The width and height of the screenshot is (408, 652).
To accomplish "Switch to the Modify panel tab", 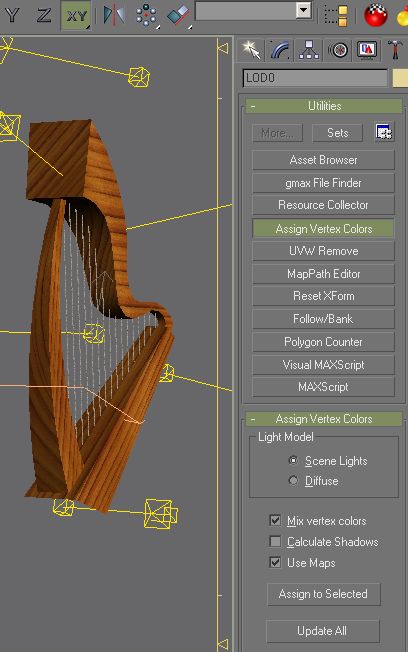I will [280, 50].
